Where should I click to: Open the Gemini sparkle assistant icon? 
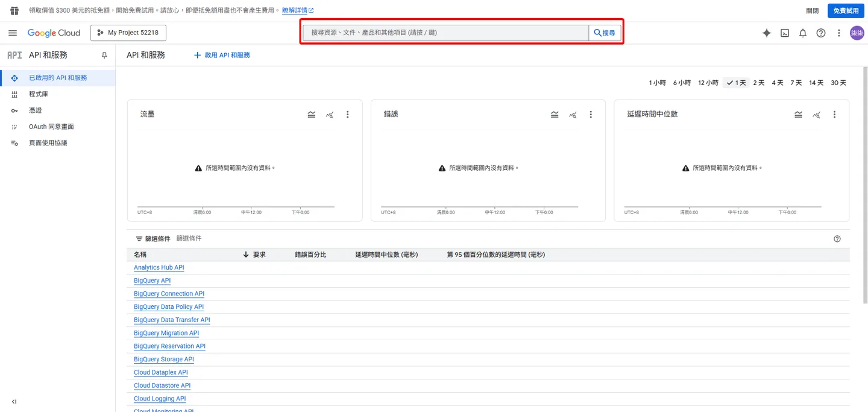tap(767, 33)
